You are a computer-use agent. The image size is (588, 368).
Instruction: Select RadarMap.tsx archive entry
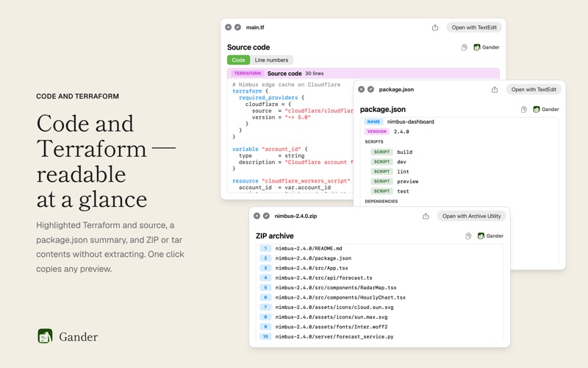tap(380, 288)
